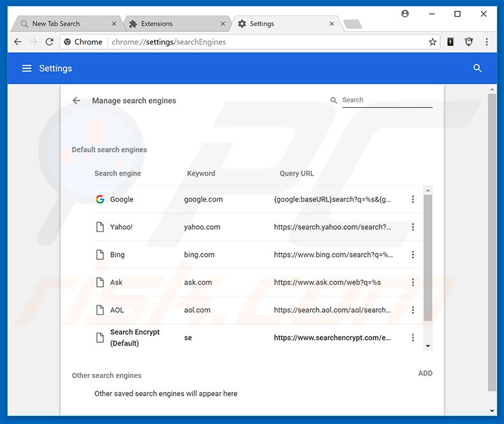The image size is (504, 424).
Task: Click the yahoo.com keyword
Action: [x=202, y=227]
